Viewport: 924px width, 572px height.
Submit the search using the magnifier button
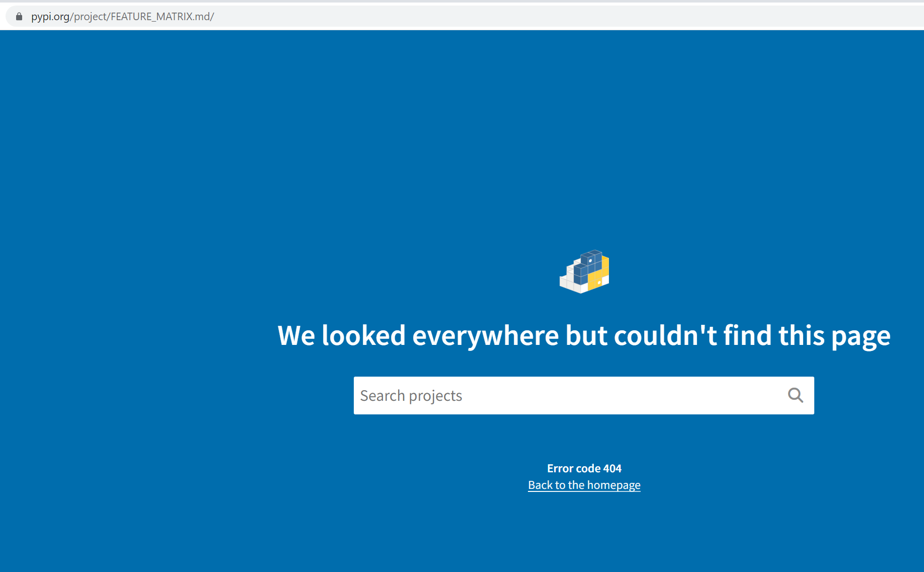tap(796, 395)
